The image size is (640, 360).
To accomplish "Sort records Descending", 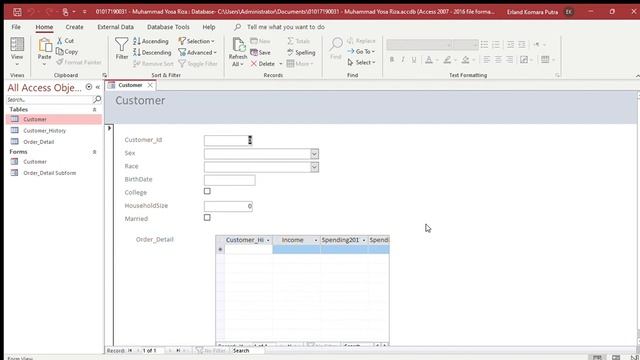I will (152, 52).
